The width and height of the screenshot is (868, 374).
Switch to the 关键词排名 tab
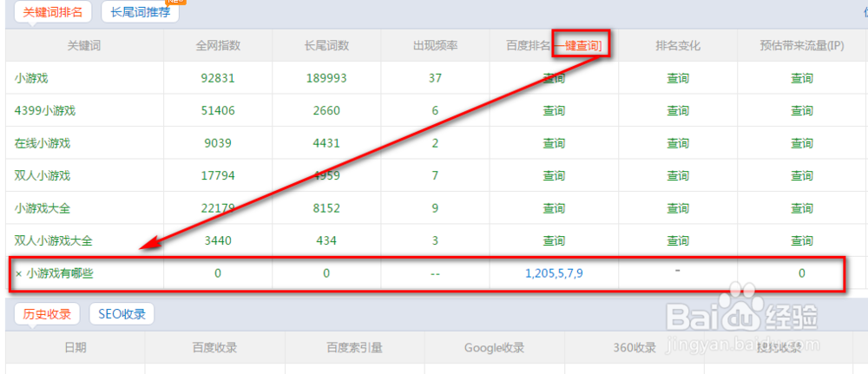point(53,12)
